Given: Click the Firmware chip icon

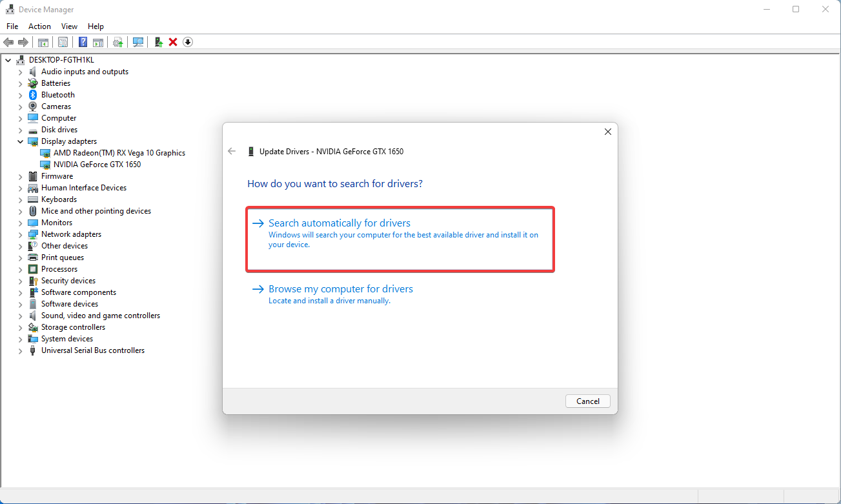Looking at the screenshot, I should 33,176.
